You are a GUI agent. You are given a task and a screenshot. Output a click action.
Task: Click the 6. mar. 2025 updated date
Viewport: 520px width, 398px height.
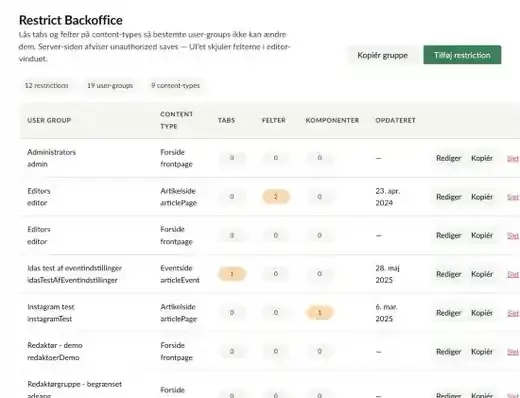tap(387, 313)
